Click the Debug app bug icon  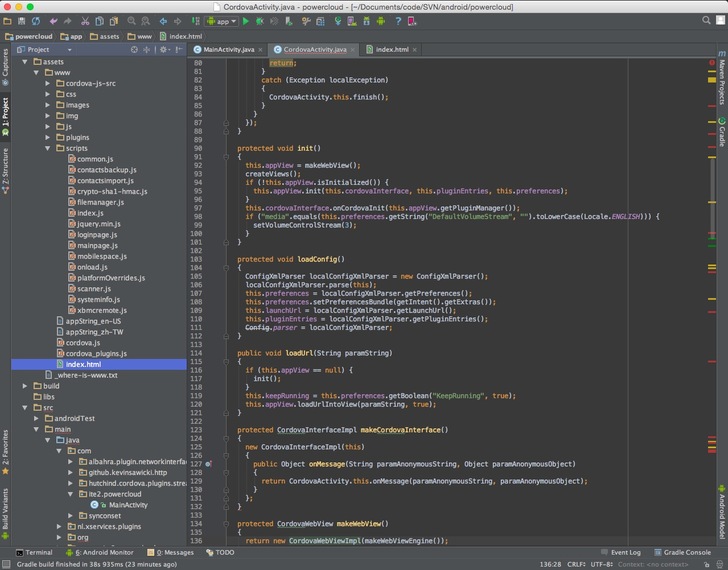[260, 20]
